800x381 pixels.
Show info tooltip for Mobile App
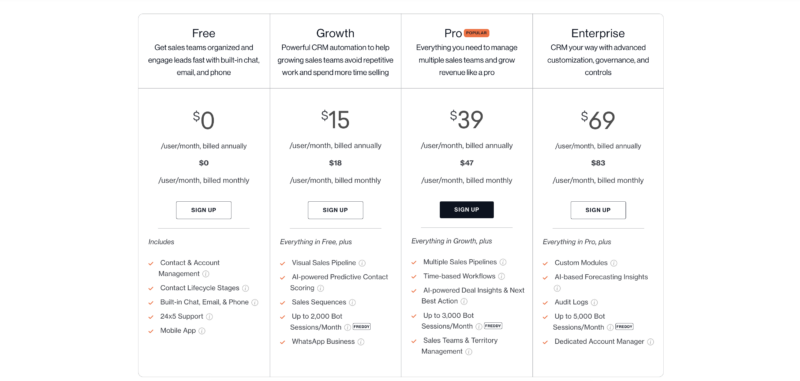202,331
